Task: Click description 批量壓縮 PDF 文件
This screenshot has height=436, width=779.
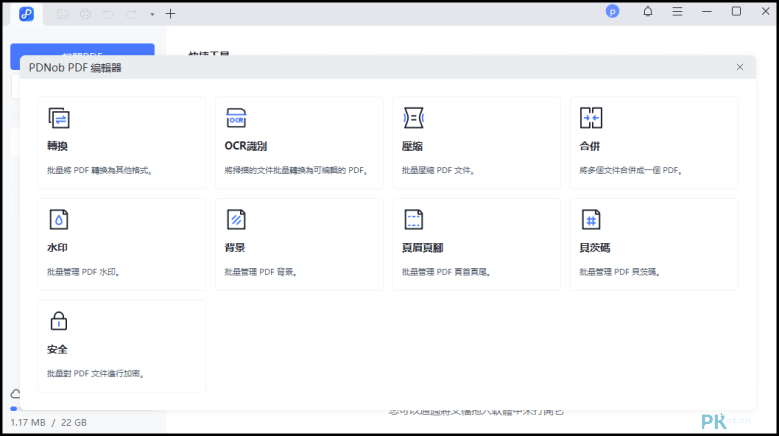Action: pos(438,170)
